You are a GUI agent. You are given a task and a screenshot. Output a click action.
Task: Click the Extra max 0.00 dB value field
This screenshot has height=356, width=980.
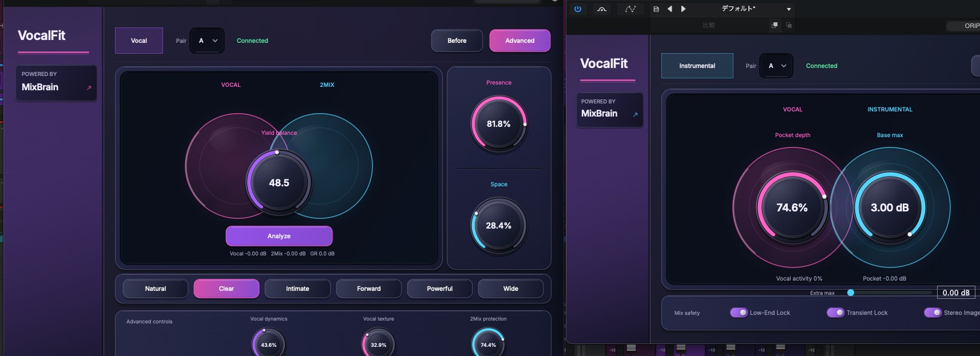point(956,293)
